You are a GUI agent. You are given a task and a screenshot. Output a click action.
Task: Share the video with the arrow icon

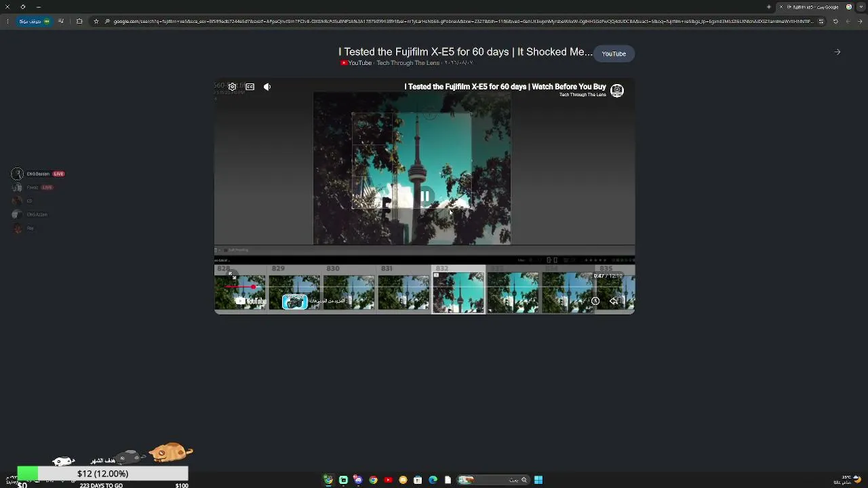614,301
